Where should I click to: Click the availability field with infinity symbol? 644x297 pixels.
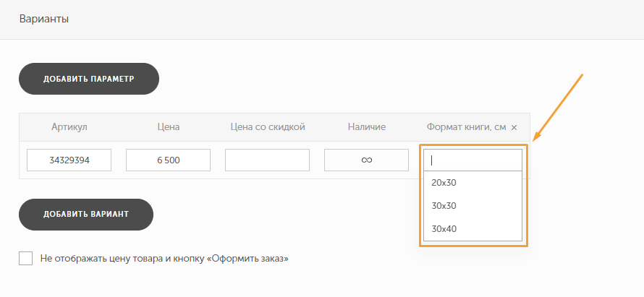coord(366,160)
